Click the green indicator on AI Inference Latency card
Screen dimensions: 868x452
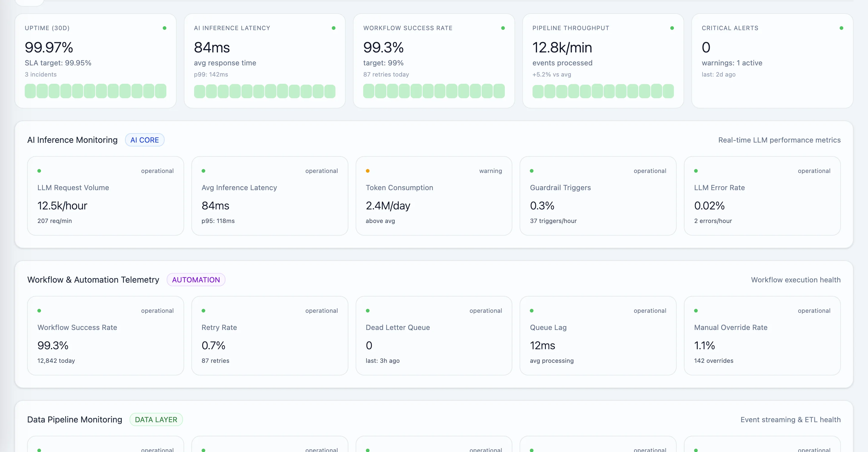[334, 28]
